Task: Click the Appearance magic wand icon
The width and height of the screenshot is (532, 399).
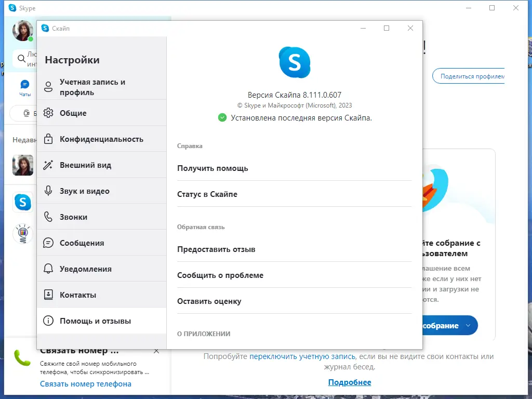Action: coord(48,165)
